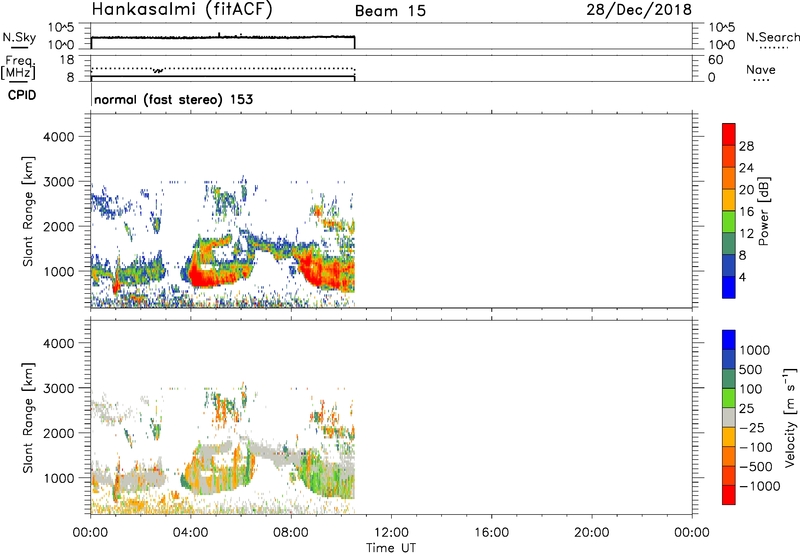
Task: Click the dotted frequency trace in Freq panel
Action: [223, 68]
